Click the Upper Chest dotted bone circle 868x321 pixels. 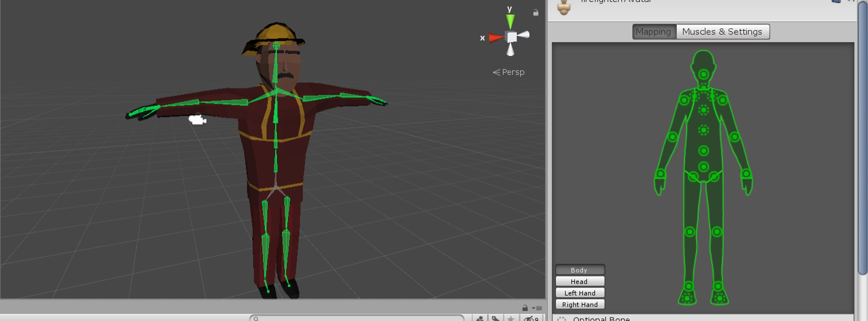(x=703, y=110)
